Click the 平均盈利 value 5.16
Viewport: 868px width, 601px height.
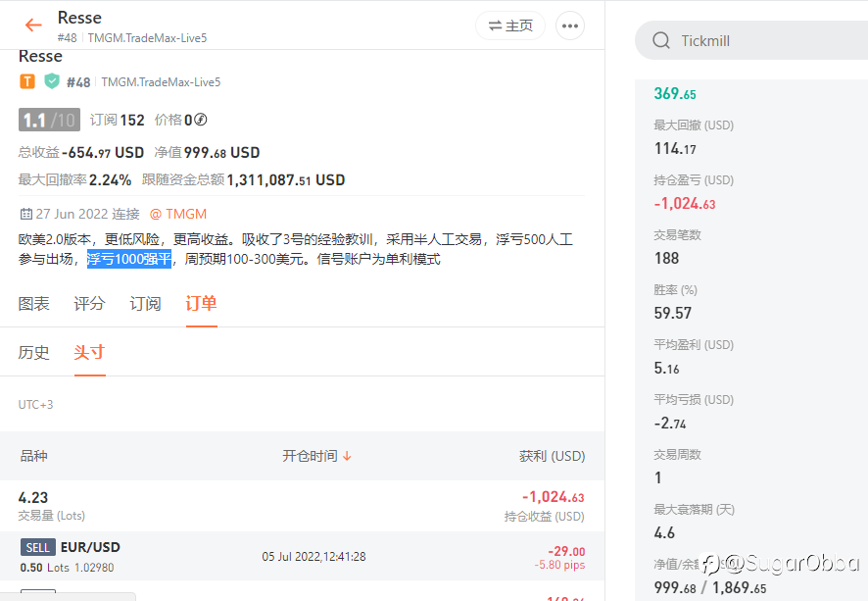666,368
